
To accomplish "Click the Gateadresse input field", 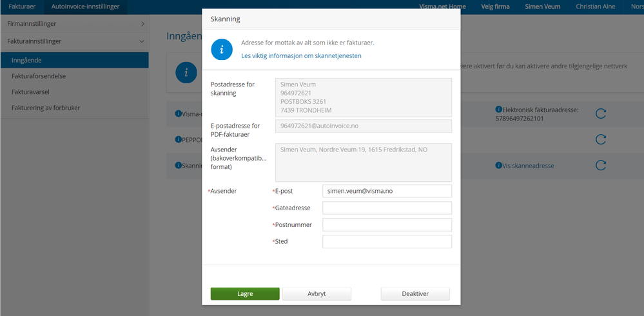I will 387,208.
